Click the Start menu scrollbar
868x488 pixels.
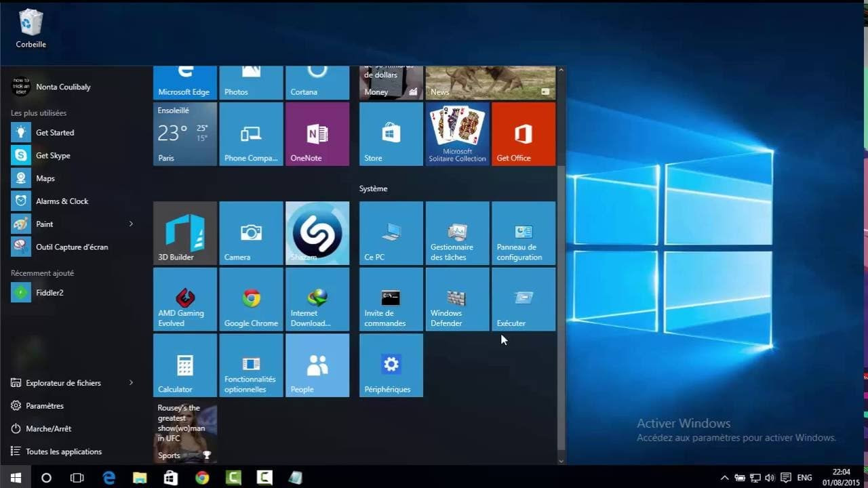click(560, 305)
